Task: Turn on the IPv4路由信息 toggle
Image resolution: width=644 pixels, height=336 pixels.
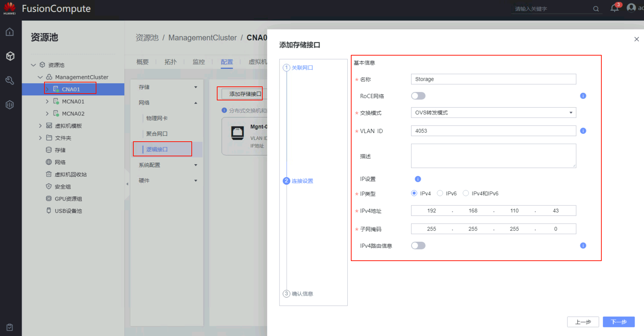Action: pos(418,246)
